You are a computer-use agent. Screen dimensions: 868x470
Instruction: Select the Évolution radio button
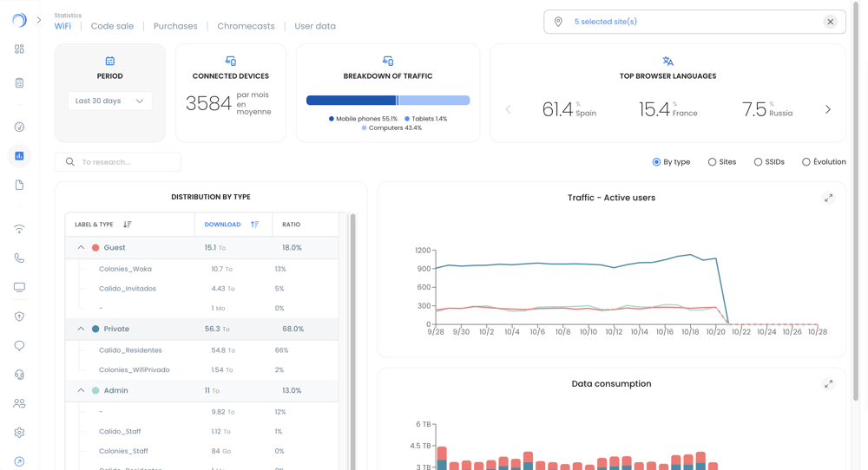(806, 162)
